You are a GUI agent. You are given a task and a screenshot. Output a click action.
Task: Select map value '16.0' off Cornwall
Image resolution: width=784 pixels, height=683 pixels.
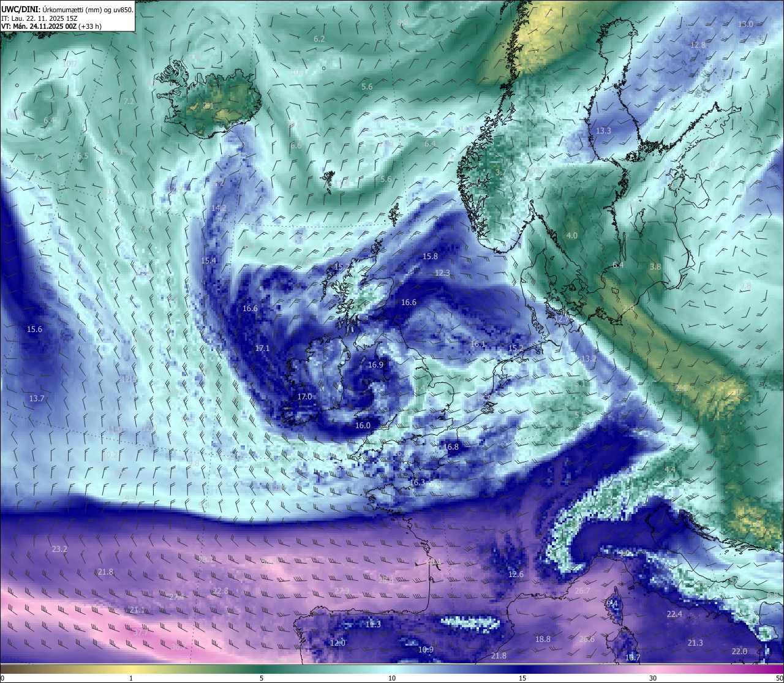pyautogui.click(x=363, y=425)
